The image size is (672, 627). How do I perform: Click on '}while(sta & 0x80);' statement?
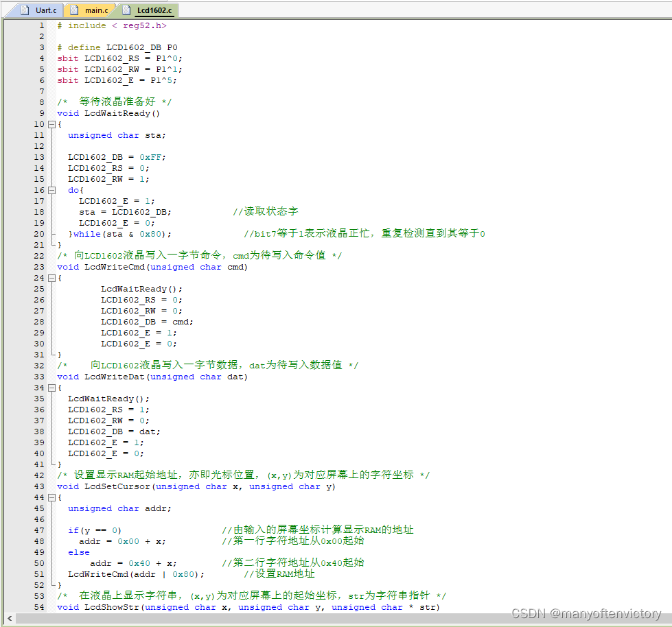point(119,235)
